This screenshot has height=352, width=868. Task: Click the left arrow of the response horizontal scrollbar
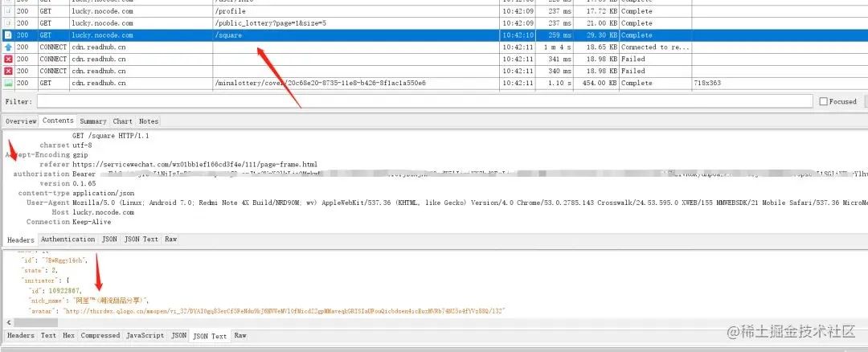(8, 322)
